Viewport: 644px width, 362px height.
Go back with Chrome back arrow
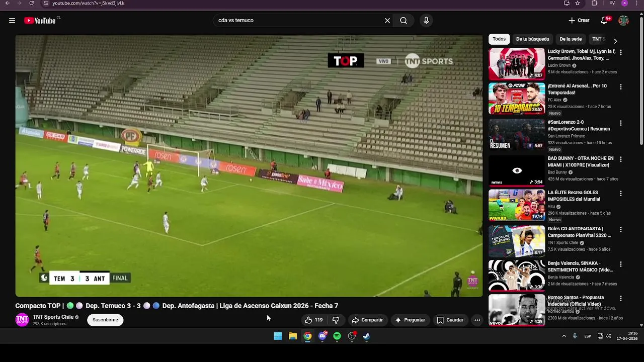pyautogui.click(x=7, y=3)
